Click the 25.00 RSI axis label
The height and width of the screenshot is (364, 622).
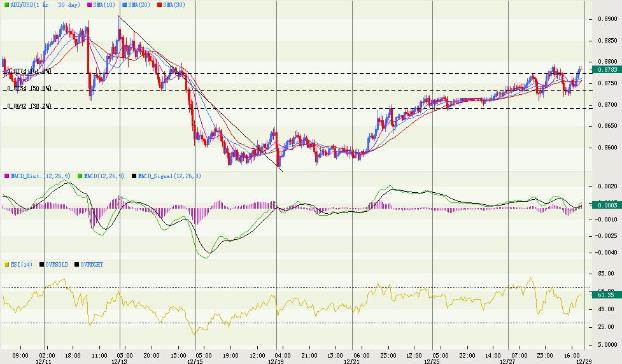point(606,327)
